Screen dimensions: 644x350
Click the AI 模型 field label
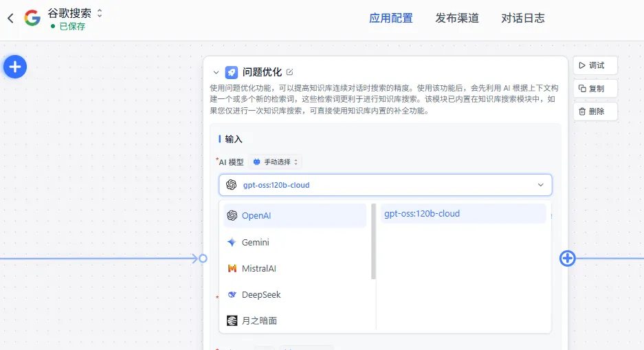[x=231, y=162]
